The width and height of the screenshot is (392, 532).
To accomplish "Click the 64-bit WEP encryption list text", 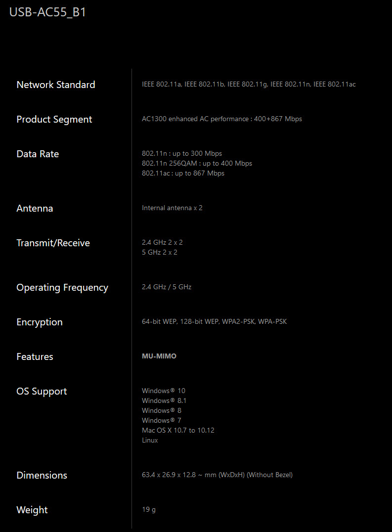I will coord(214,322).
